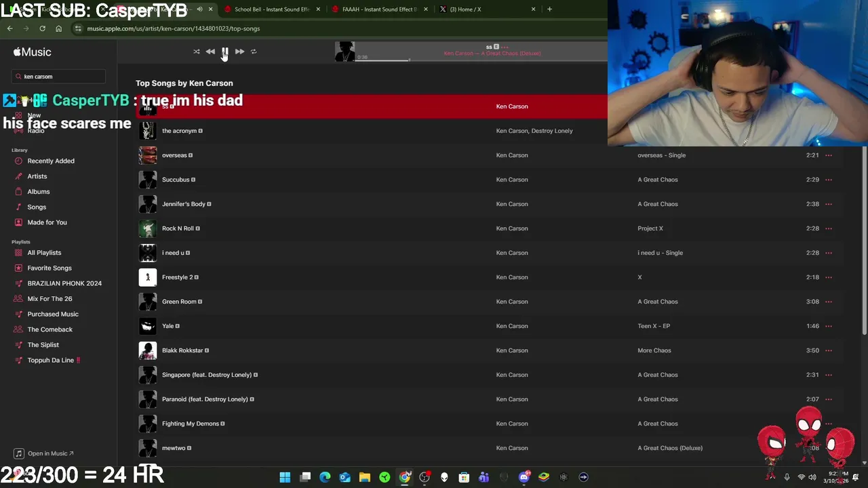Select 'Paranoid (feat. Destroy Lonely)' song
Viewport: 868px width, 488px height.
click(x=205, y=399)
